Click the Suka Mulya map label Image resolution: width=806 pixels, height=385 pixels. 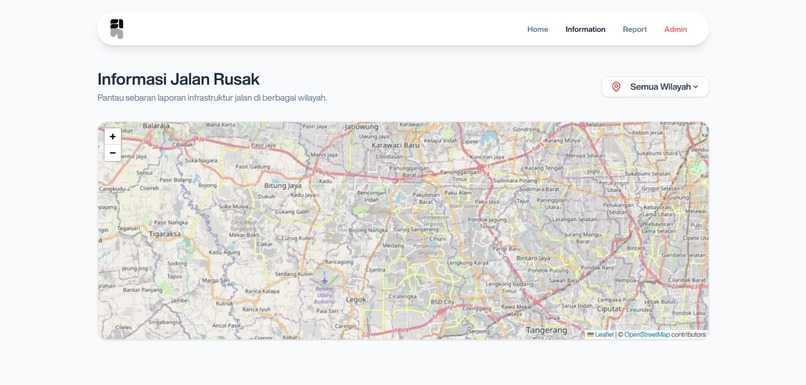(x=234, y=207)
